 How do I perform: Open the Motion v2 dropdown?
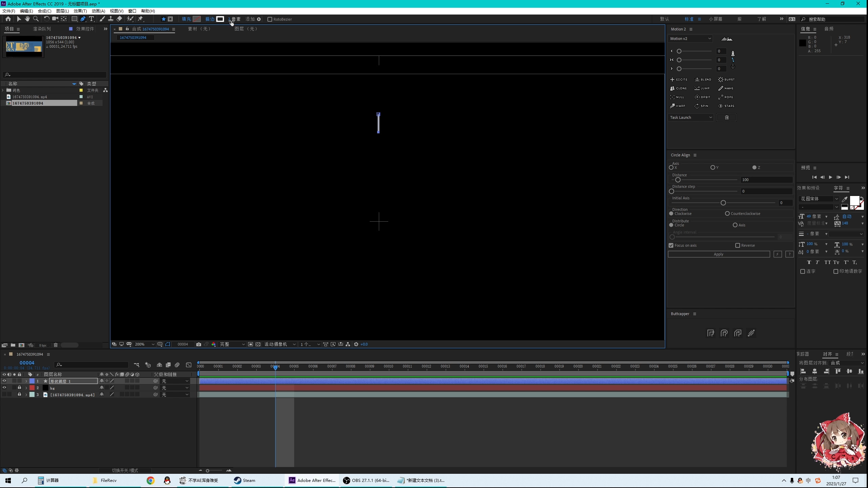pos(690,39)
